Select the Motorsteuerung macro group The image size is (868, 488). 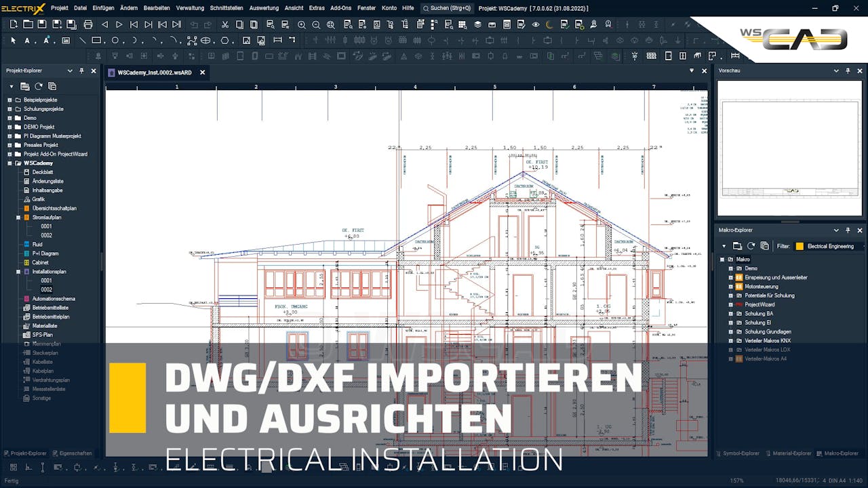(762, 287)
